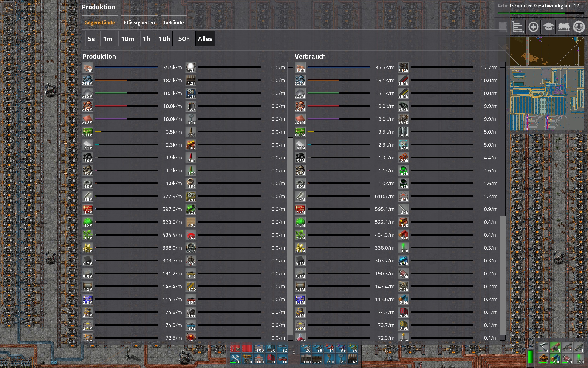Screen dimensions: 588x368
Task: Click the power armor slot
Action: 543,359
